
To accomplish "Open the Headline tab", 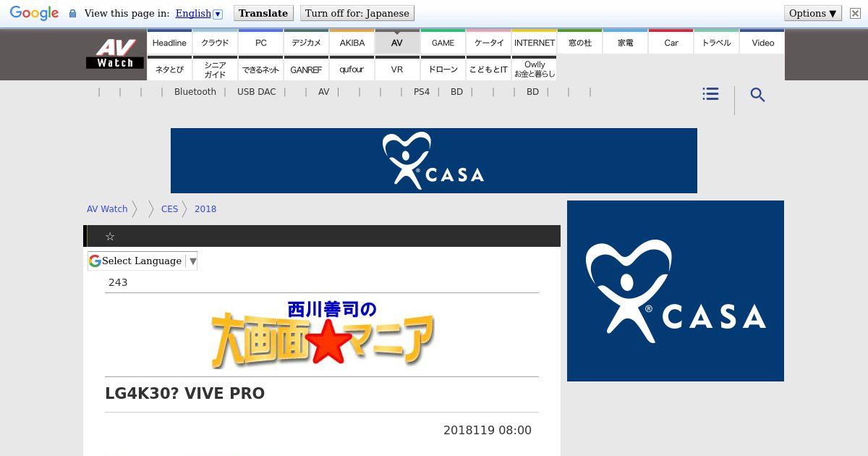I will pyautogui.click(x=169, y=42).
